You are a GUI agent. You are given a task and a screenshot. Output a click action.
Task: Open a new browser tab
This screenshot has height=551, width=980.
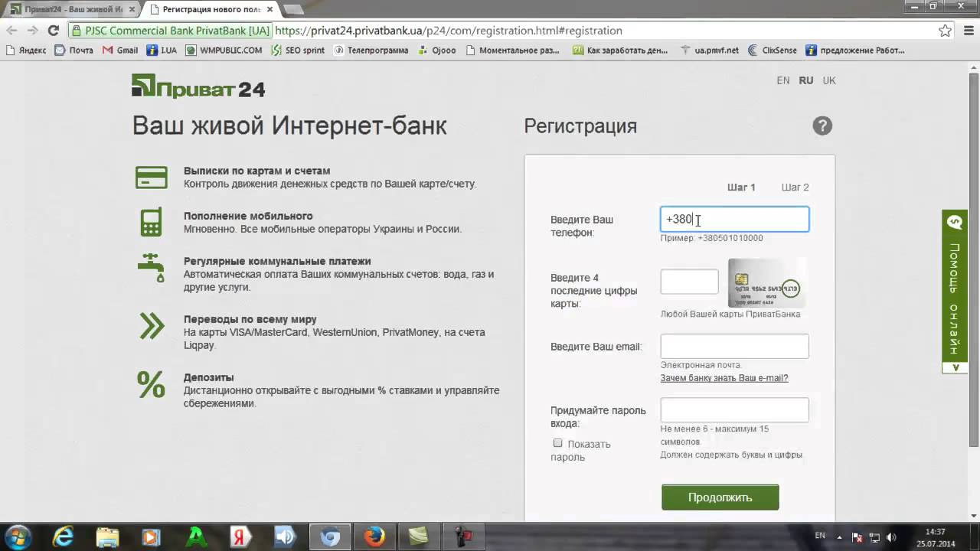pyautogui.click(x=292, y=9)
